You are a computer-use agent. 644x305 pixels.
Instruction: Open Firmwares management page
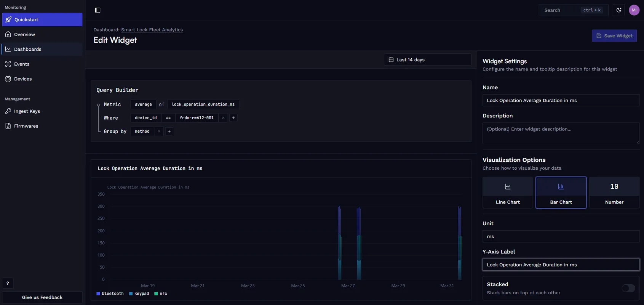(x=42, y=126)
